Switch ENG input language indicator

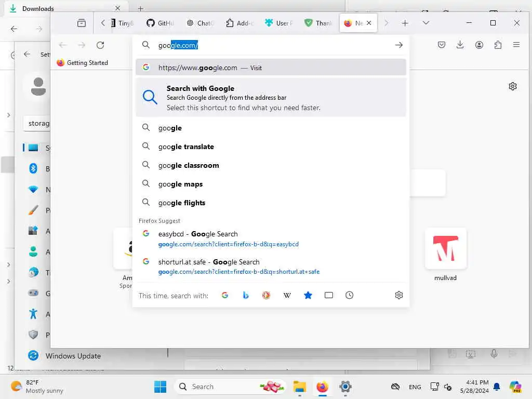click(415, 387)
